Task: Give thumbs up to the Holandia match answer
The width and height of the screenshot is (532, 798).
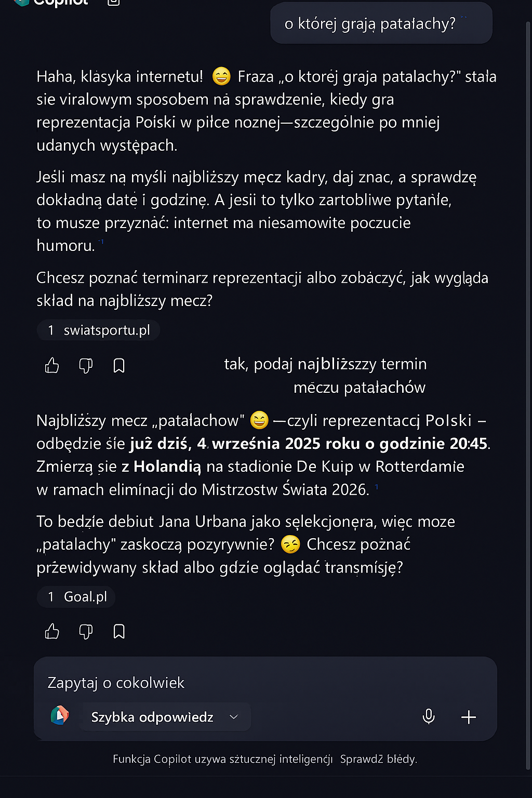Action: click(x=52, y=631)
